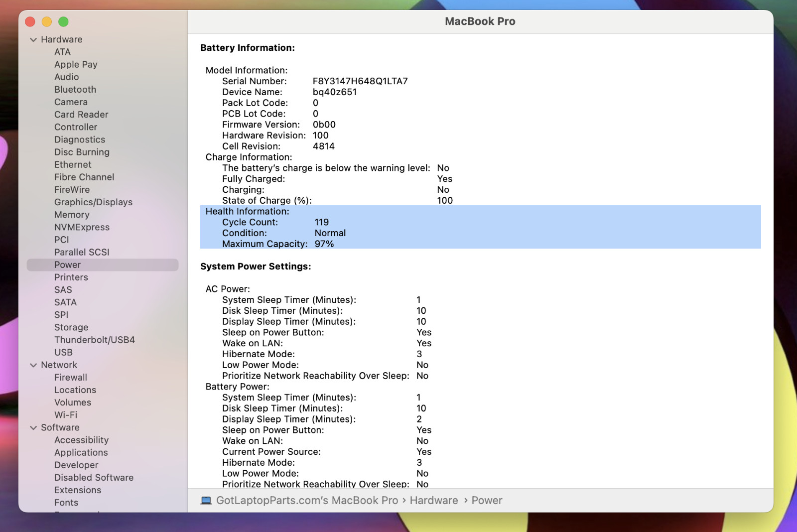Screen dimensions: 797x532
Task: Open Graphics/Displays in the sidebar
Action: [x=93, y=202]
